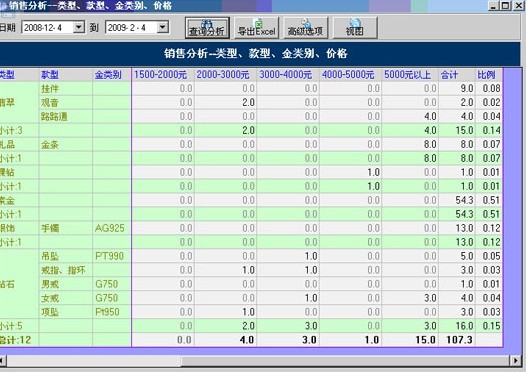Select the 男戒 row label
This screenshot has width=526, height=373.
50,284
